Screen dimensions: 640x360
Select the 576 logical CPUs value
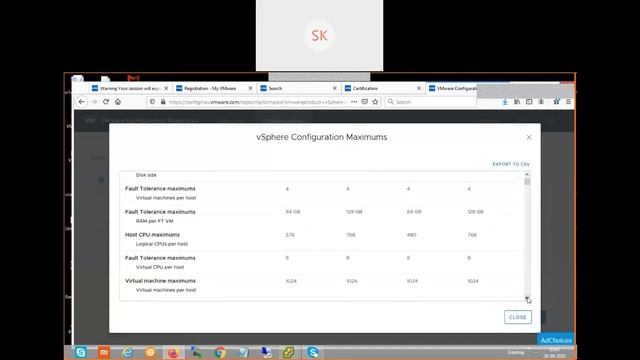[290, 235]
